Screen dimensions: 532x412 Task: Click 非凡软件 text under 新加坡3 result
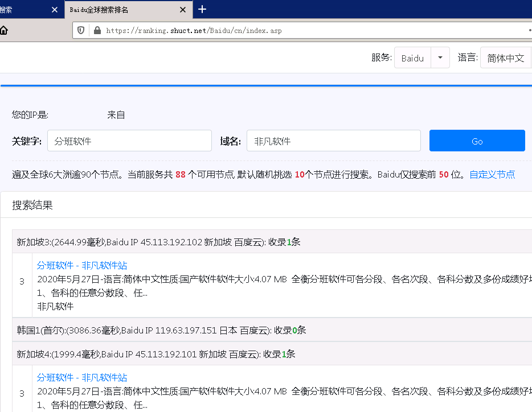tap(55, 306)
